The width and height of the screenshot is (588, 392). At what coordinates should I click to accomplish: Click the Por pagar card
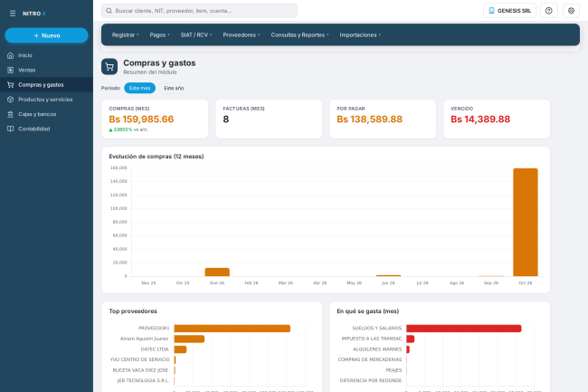tap(383, 119)
